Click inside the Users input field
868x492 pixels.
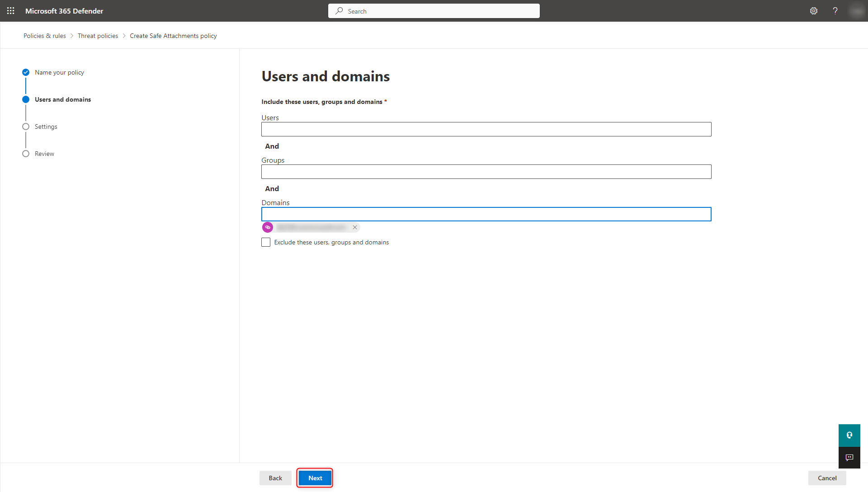(486, 129)
